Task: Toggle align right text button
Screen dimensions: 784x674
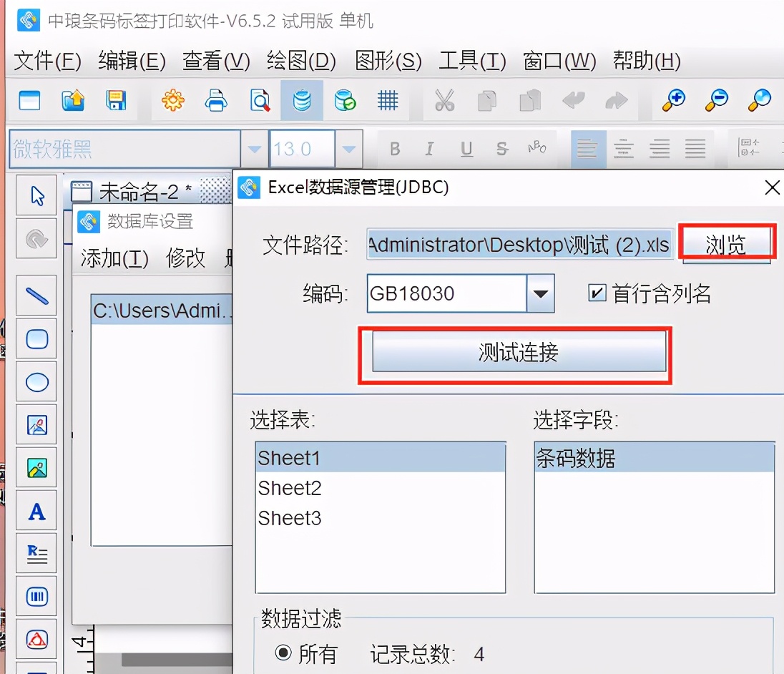Action: [x=660, y=149]
